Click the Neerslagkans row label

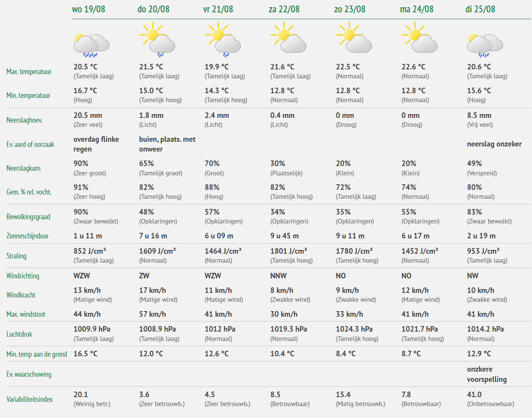pyautogui.click(x=23, y=168)
